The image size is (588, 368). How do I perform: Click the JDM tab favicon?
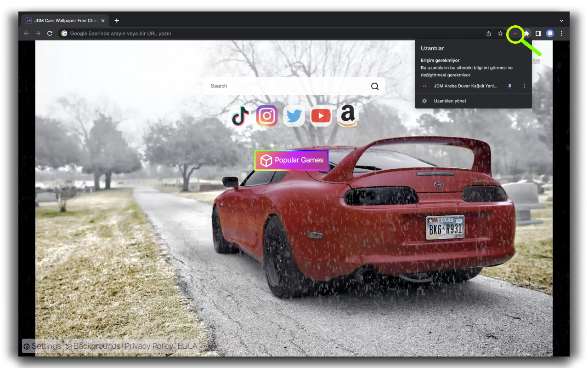(x=28, y=21)
